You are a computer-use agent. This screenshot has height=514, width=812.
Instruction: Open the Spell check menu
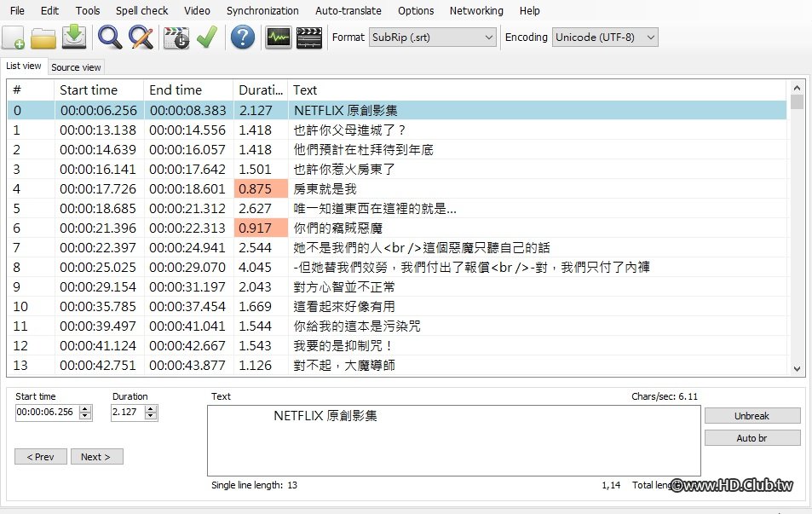coord(142,10)
